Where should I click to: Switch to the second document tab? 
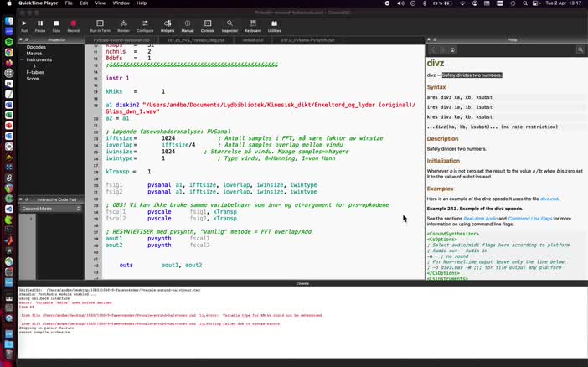pos(196,39)
